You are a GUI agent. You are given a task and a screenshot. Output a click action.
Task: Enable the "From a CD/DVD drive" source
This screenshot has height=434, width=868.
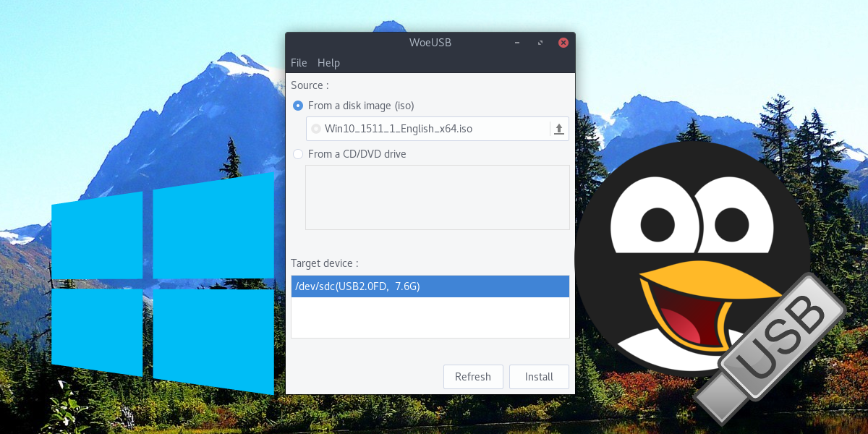coord(297,154)
